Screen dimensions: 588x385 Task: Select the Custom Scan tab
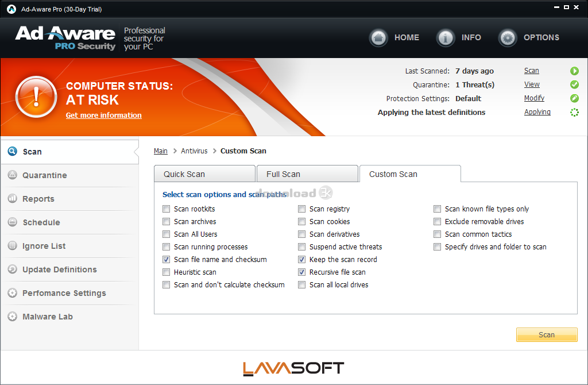click(410, 174)
